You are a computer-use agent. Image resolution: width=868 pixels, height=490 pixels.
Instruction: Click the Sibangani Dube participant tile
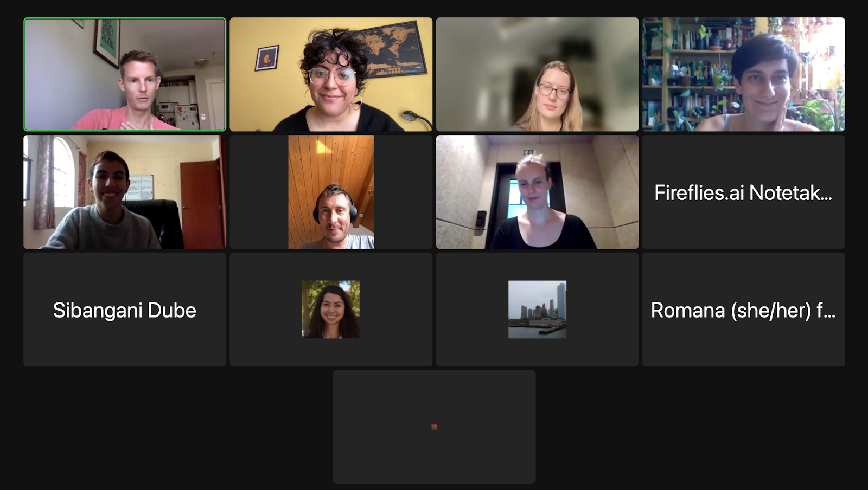(125, 310)
